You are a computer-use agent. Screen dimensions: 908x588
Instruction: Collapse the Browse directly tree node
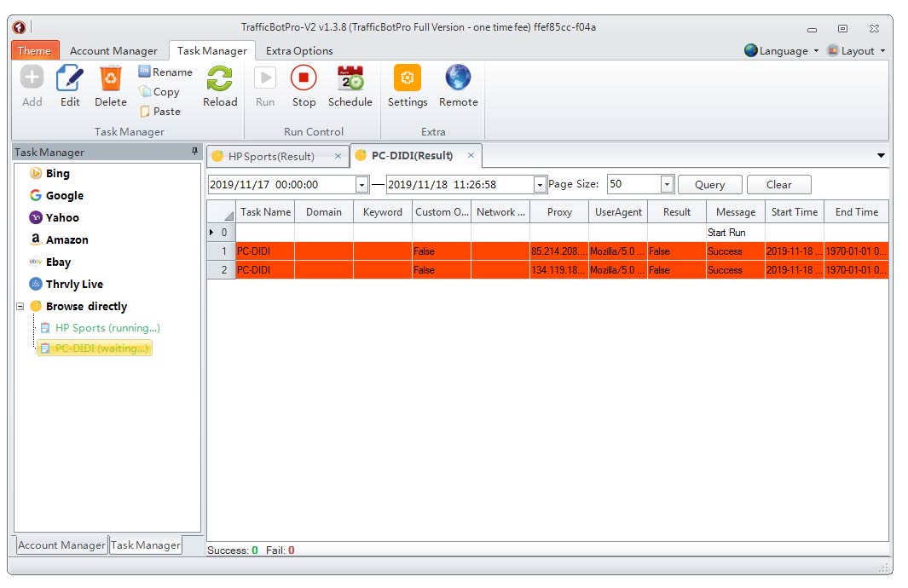20,306
